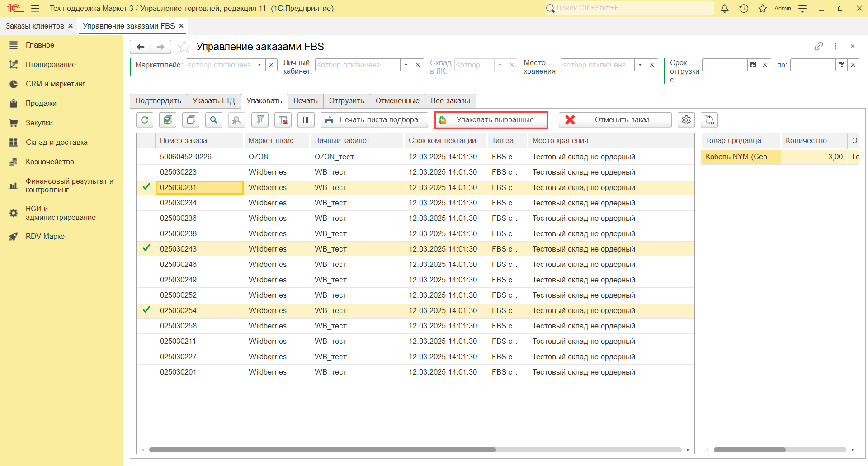868x466 pixels.
Task: Check all orders with select-all icon
Action: [168, 120]
